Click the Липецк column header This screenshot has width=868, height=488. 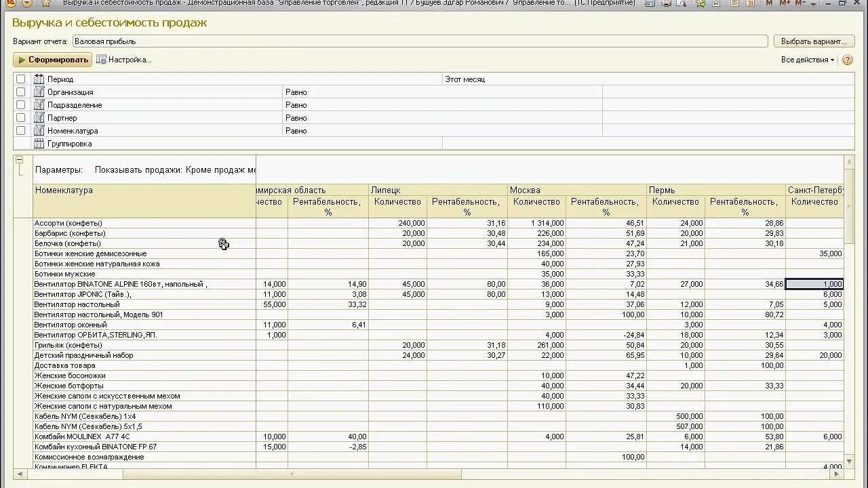tap(438, 190)
